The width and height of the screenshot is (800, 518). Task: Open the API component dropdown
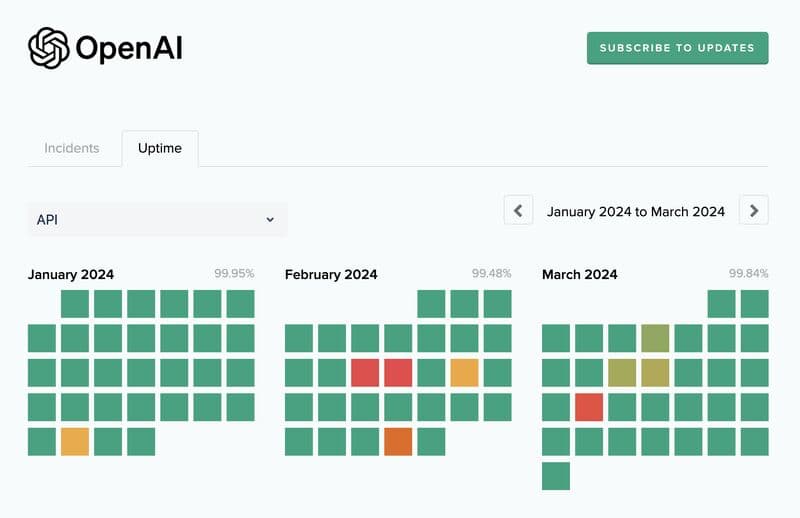tap(157, 220)
